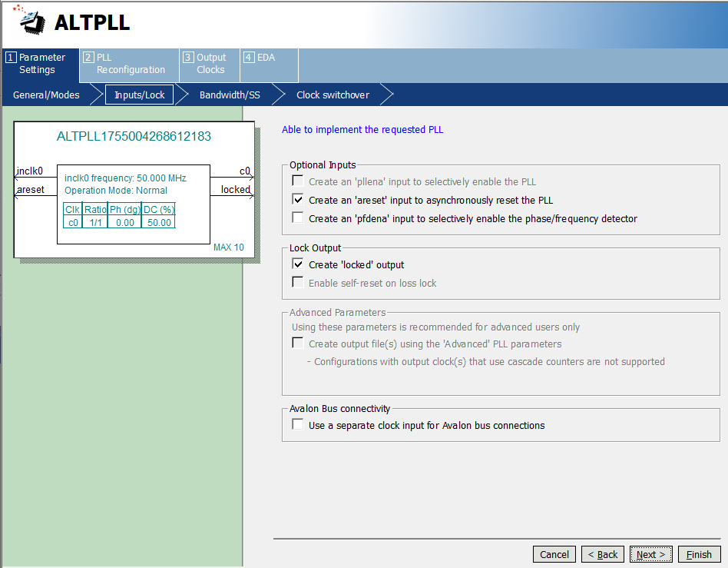This screenshot has height=568, width=728.
Task: Go back with the Back button
Action: (603, 554)
